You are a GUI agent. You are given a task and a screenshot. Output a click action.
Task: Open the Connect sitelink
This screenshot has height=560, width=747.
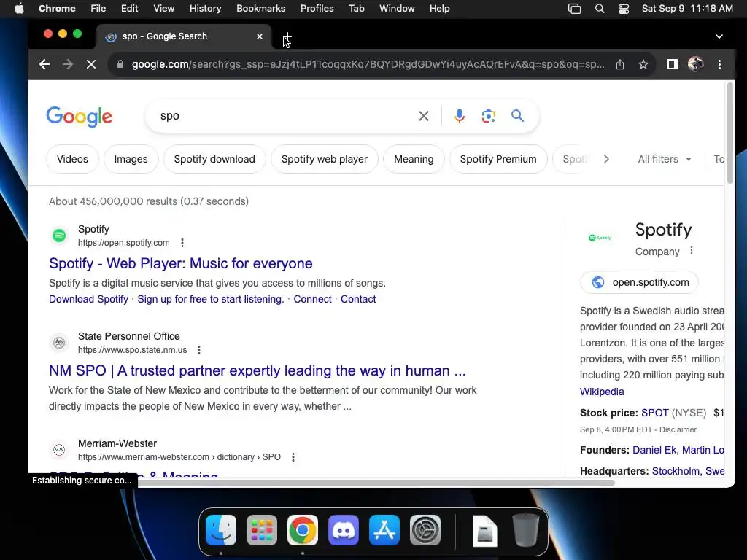coord(312,299)
